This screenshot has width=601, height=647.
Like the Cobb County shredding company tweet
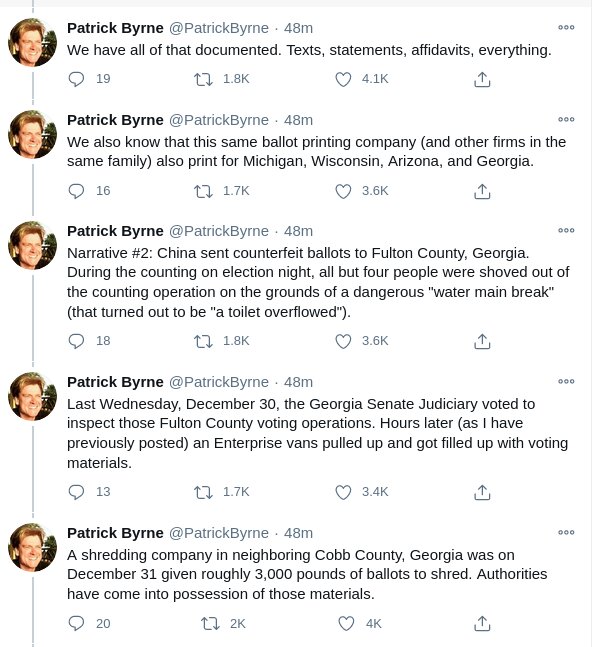pos(346,623)
